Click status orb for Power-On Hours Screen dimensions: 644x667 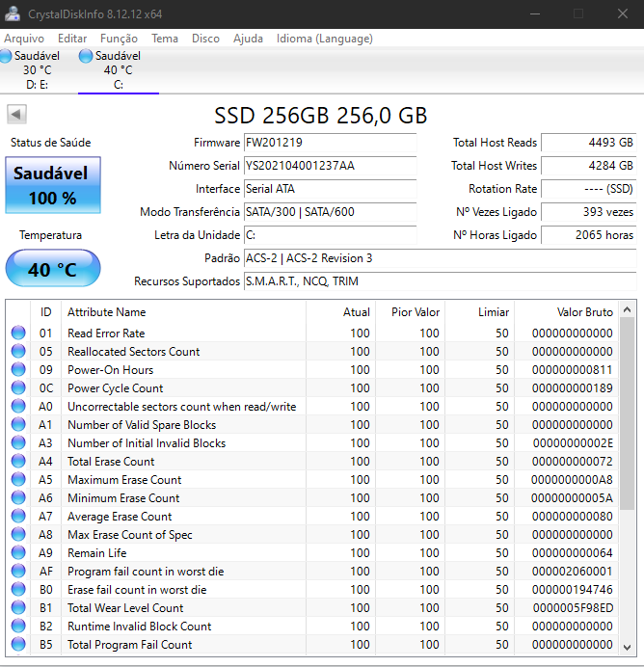[18, 369]
